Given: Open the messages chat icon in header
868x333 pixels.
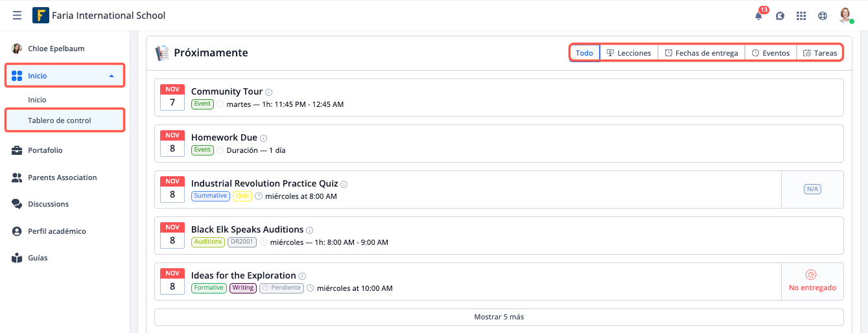Looking at the screenshot, I should pyautogui.click(x=780, y=16).
